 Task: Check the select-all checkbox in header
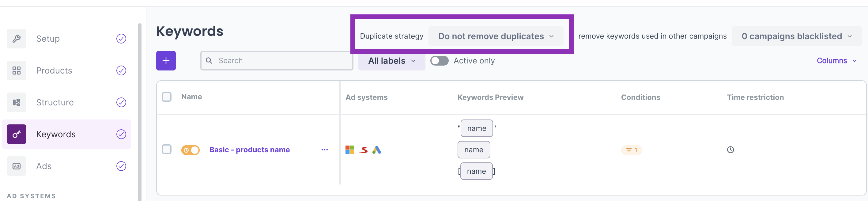click(166, 97)
